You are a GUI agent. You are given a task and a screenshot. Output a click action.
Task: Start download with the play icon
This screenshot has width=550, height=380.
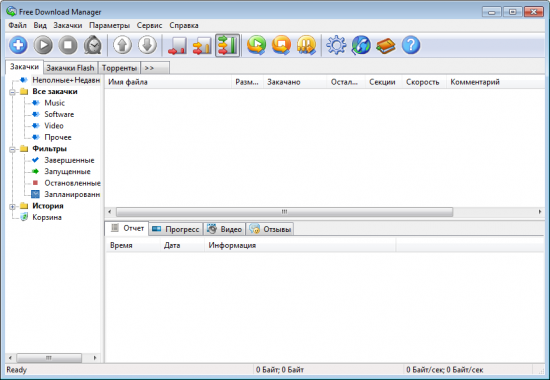(x=43, y=45)
